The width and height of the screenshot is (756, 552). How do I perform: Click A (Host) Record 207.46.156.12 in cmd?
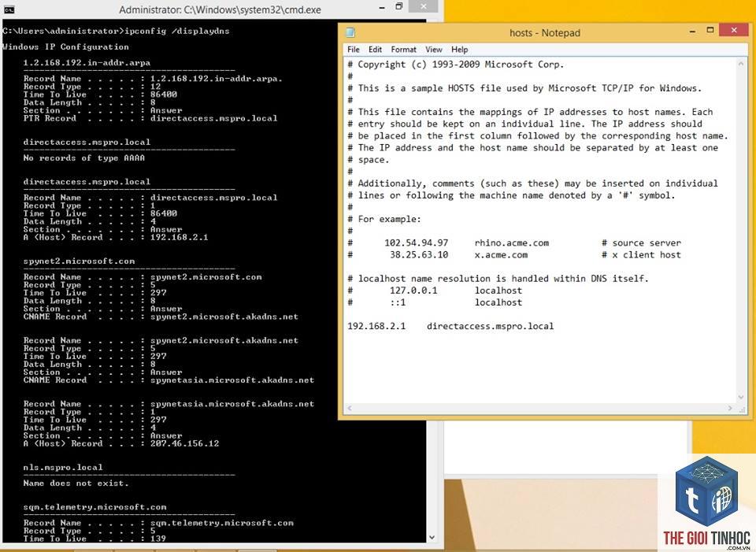click(121, 443)
